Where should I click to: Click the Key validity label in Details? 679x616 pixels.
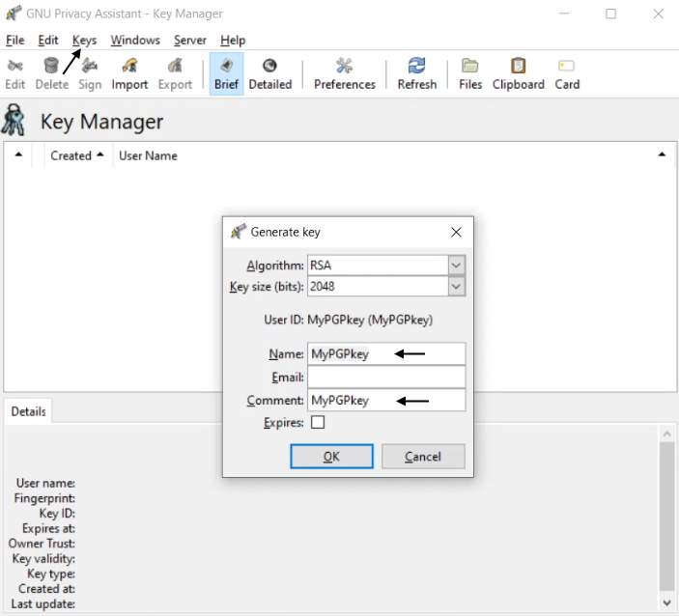point(43,558)
